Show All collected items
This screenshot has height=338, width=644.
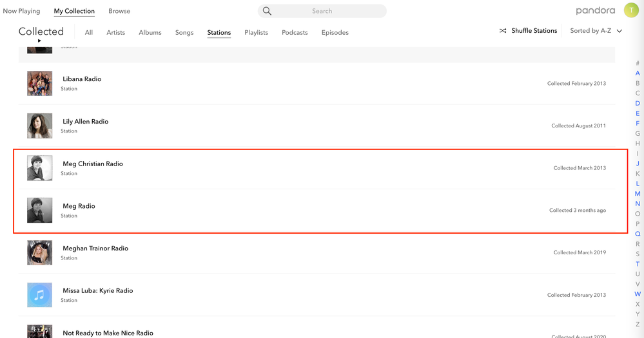[x=89, y=32]
